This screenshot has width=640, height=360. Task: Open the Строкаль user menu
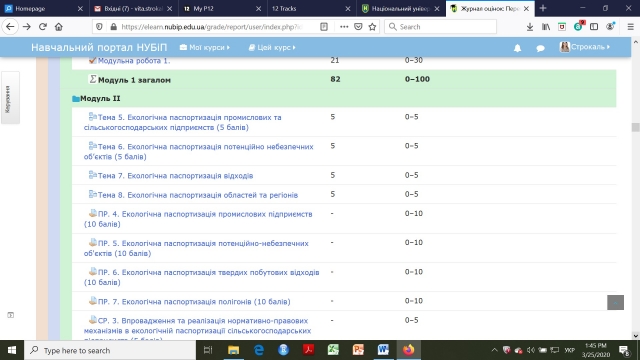coord(585,47)
